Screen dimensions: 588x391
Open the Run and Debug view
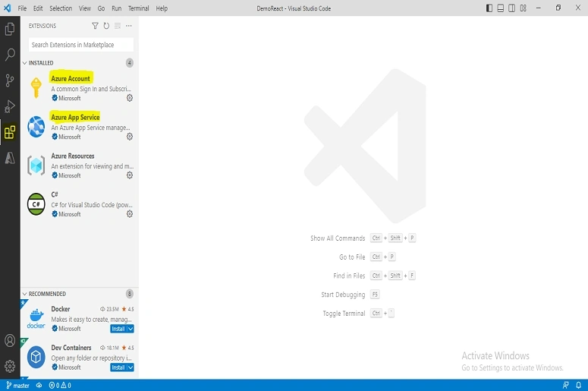pos(10,106)
